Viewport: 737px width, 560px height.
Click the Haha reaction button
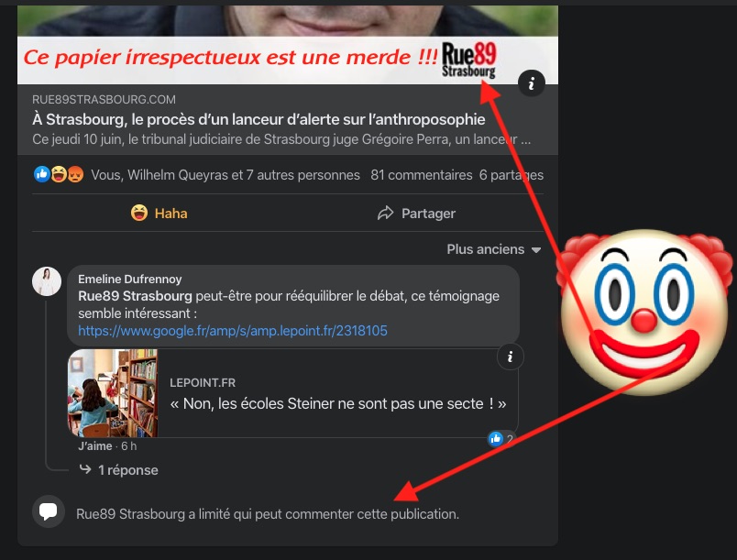pos(159,213)
